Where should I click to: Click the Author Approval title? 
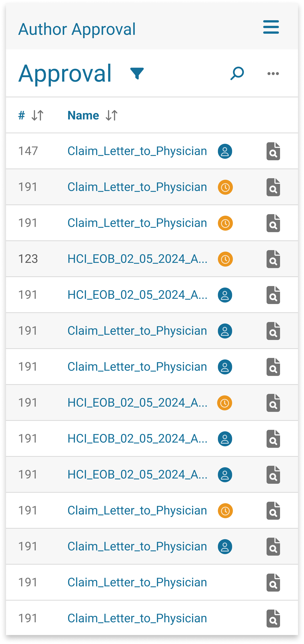click(77, 29)
